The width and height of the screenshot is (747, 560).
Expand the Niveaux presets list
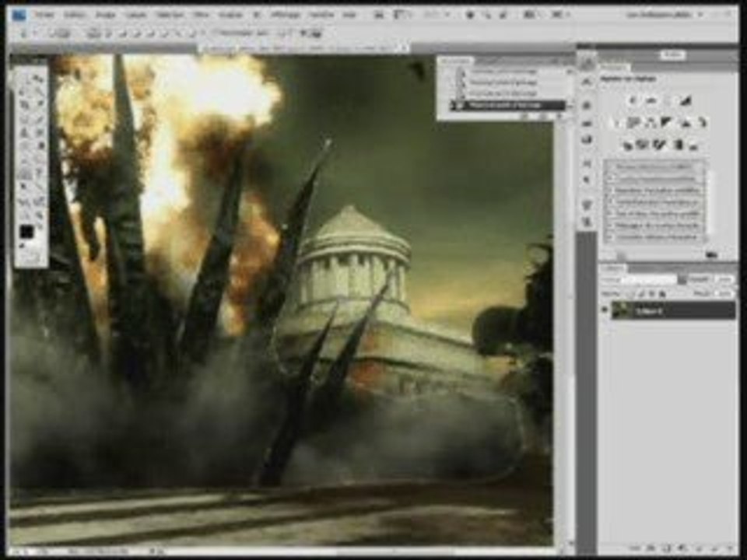click(610, 167)
